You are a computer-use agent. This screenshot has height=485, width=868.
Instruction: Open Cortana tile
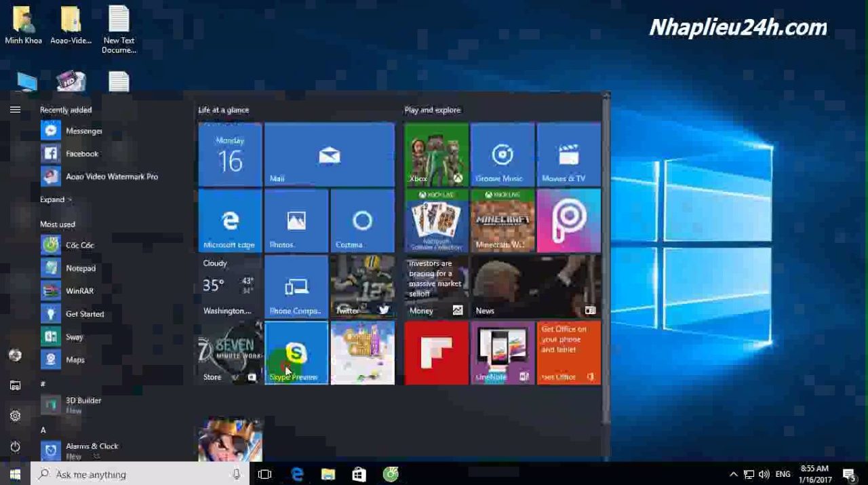(362, 220)
